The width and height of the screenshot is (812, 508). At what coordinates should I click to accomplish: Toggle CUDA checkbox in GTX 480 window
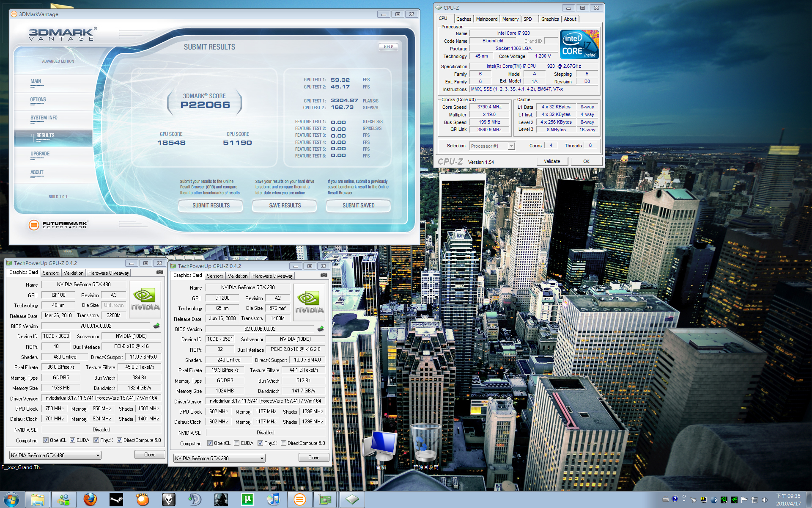(72, 440)
